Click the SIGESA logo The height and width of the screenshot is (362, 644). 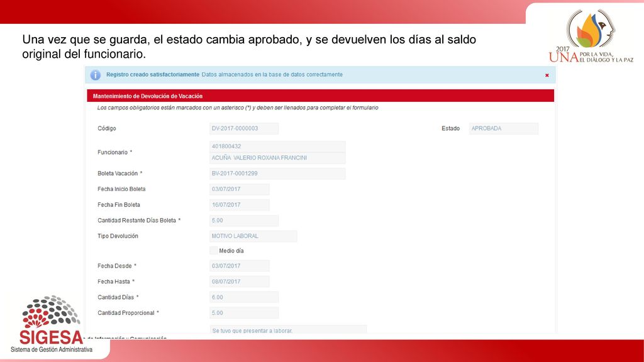pyautogui.click(x=52, y=324)
